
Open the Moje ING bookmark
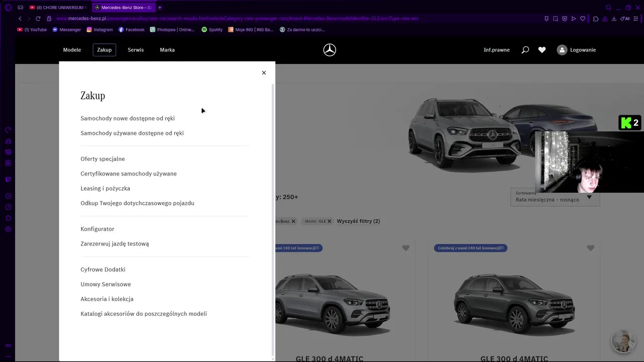tap(251, 30)
